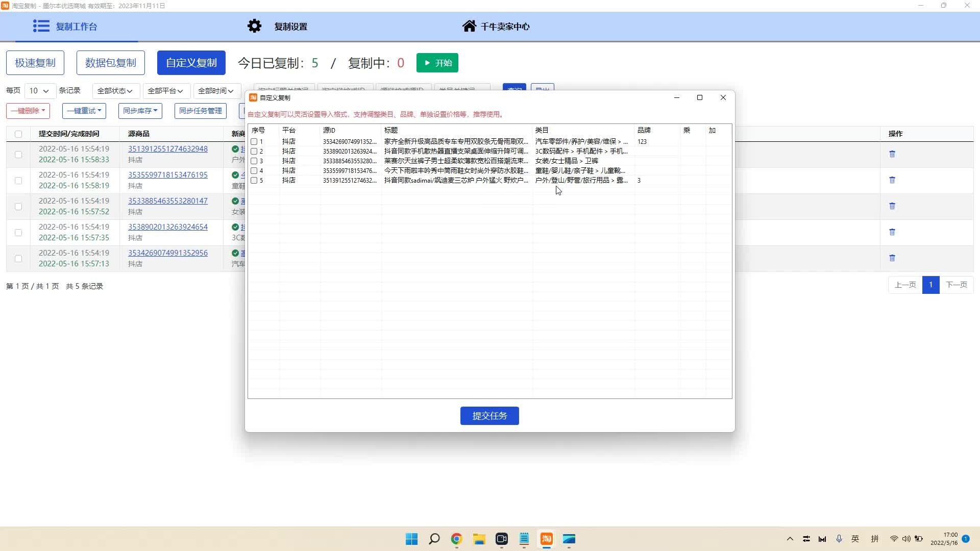Check dialog row 2 checkbox
The width and height of the screenshot is (980, 551).
tap(254, 152)
